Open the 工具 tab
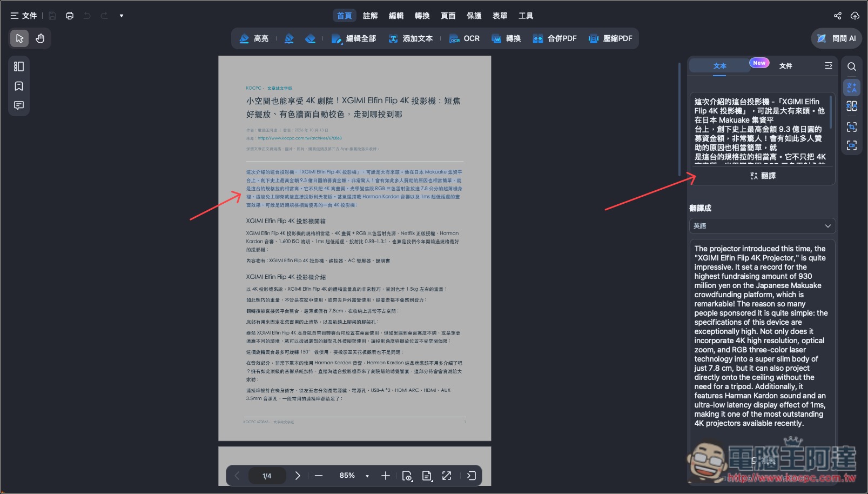Viewport: 868px width, 494px height. [x=526, y=16]
